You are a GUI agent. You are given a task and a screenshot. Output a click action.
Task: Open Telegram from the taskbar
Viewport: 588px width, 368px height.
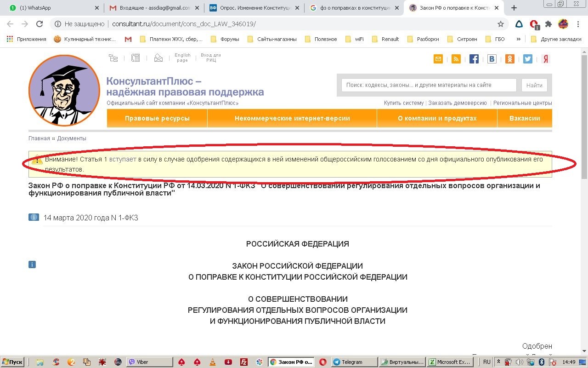pyautogui.click(x=354, y=362)
